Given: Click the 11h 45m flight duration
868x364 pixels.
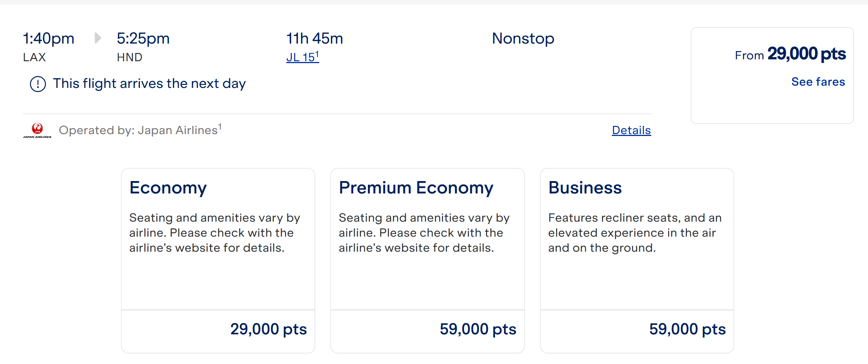Looking at the screenshot, I should 315,39.
